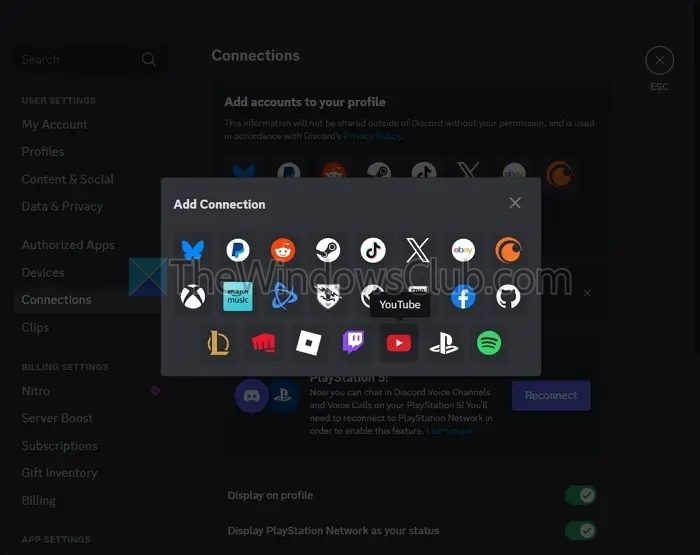Add a Bluesky connection in modal
700x555 pixels.
193,250
